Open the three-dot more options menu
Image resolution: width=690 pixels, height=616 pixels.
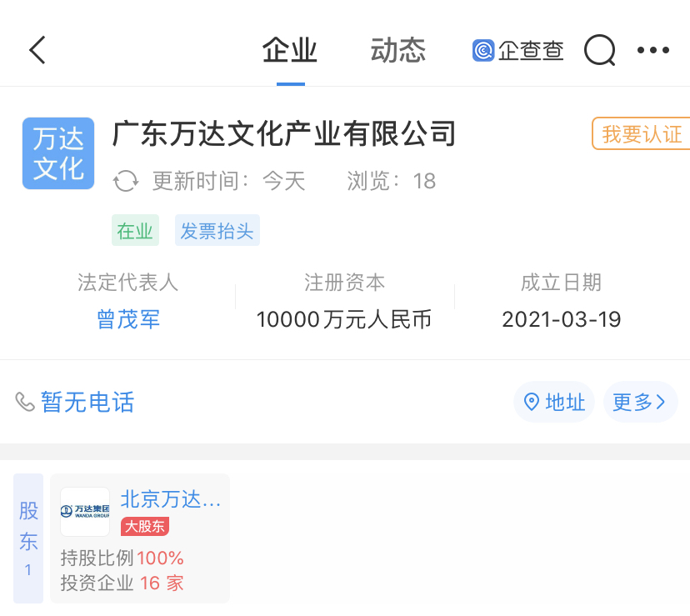pyautogui.click(x=653, y=50)
